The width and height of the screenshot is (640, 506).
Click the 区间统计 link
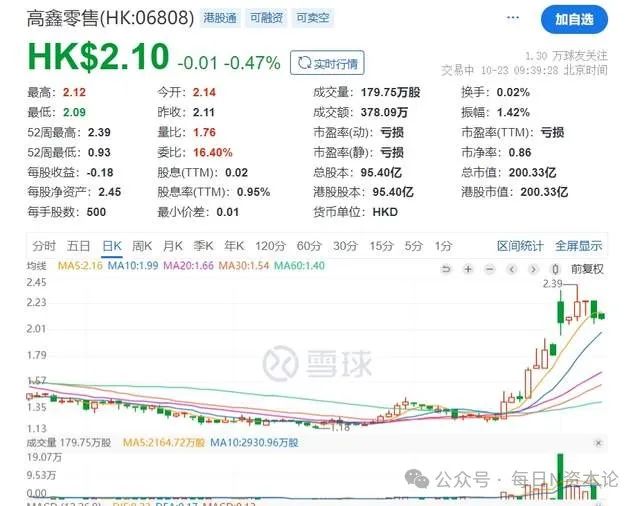(520, 246)
